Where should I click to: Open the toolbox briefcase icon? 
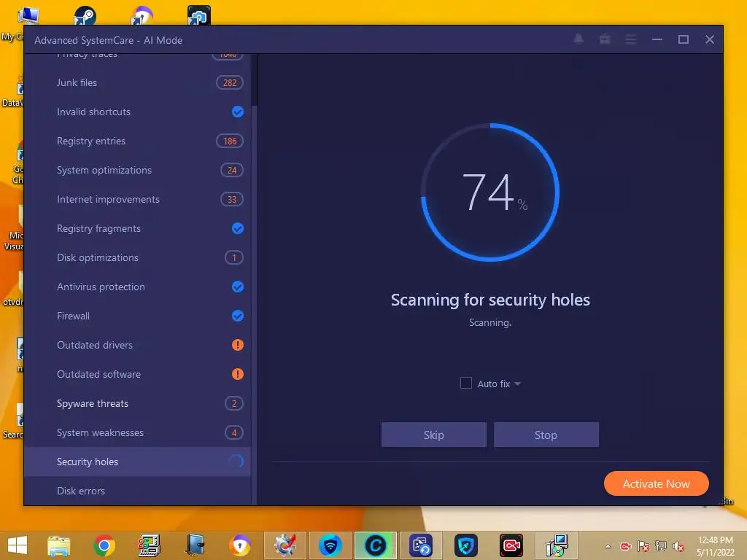pos(605,39)
